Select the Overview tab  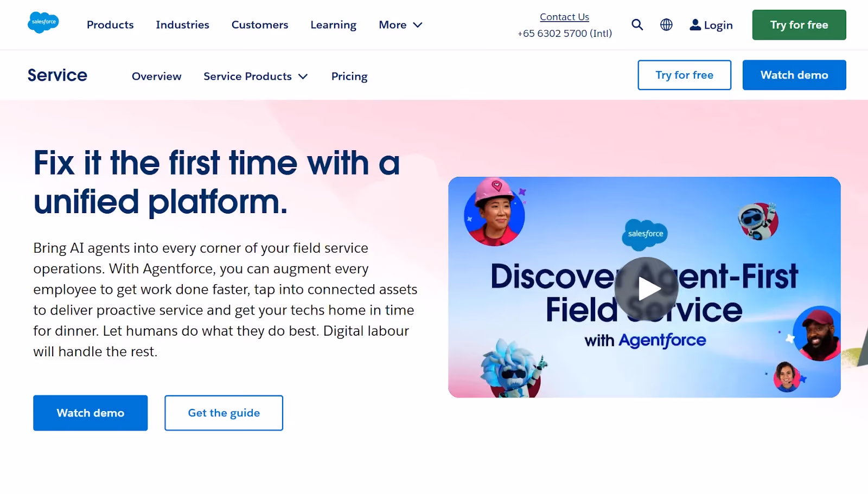point(156,76)
